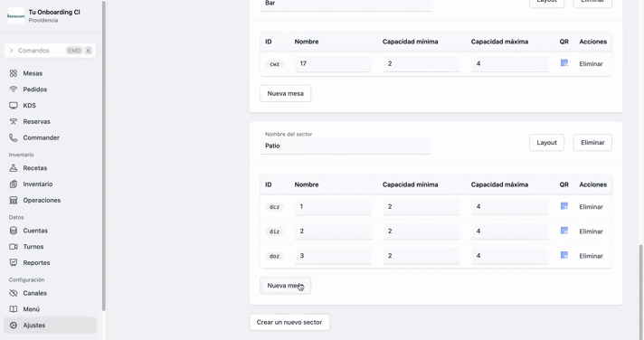Click the KDS monitor icon
The image size is (644, 340).
(x=14, y=106)
